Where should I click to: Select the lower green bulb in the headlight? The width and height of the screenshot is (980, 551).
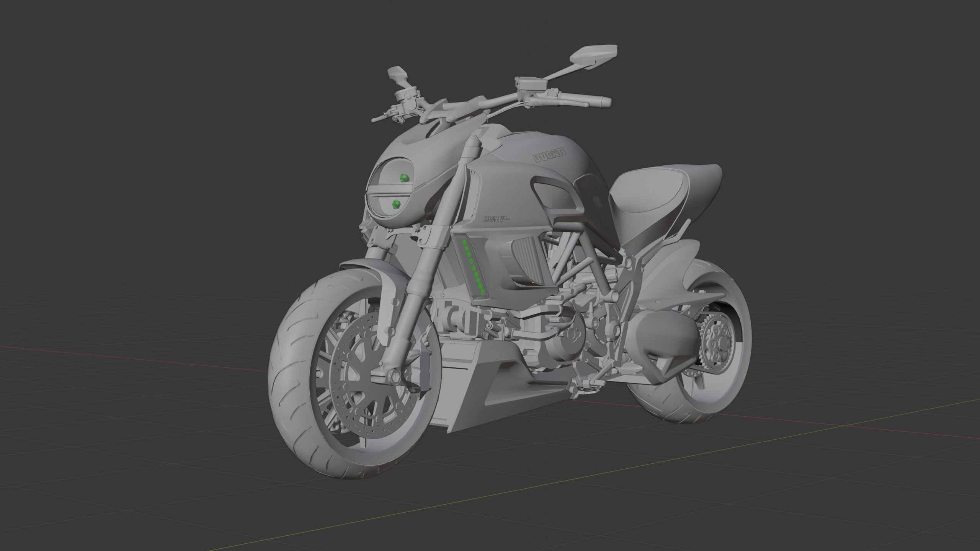click(x=397, y=204)
